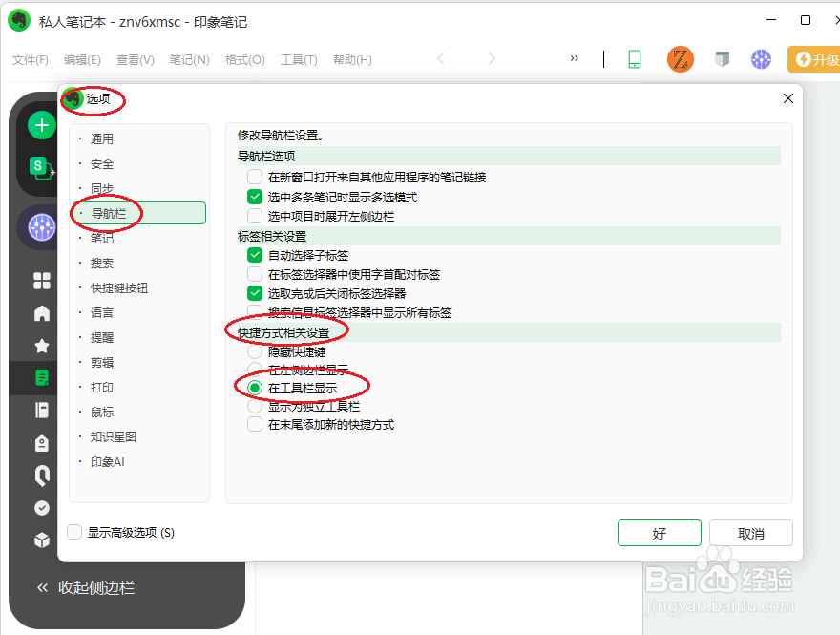Switch to the 笔记 settings category
Screen dimensions: 840x635
tap(101, 238)
